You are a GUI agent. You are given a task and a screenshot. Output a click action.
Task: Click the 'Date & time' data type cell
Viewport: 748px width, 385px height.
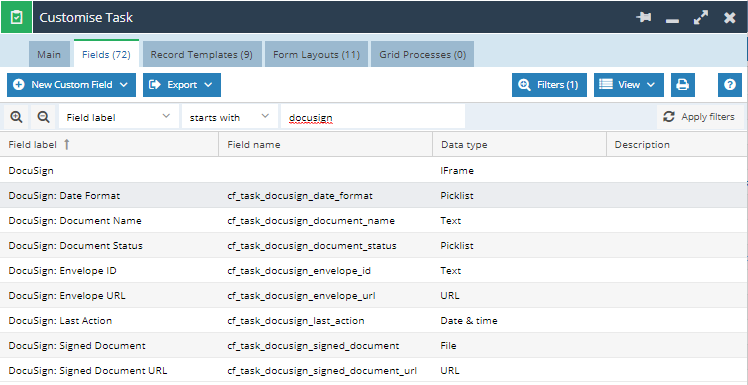point(519,321)
